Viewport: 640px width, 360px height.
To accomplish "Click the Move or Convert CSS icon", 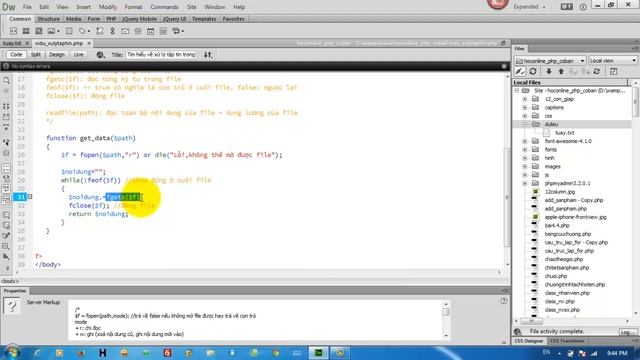I will [x=6, y=257].
